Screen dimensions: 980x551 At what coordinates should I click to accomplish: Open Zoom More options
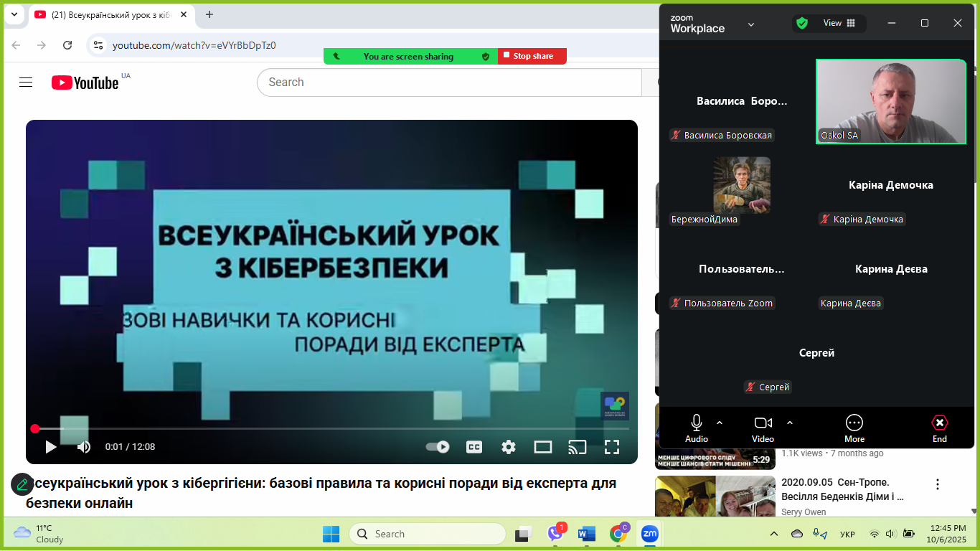point(854,428)
